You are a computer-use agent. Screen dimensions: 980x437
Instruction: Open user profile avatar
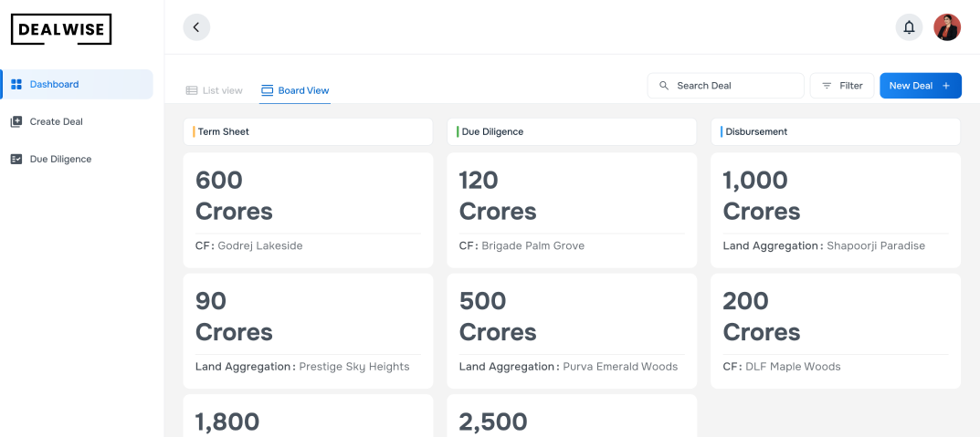947,27
